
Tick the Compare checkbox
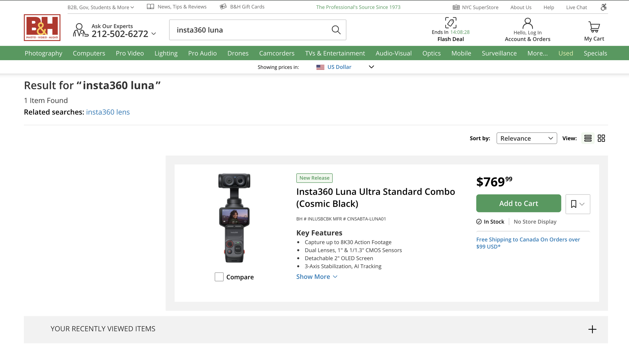[x=219, y=277]
